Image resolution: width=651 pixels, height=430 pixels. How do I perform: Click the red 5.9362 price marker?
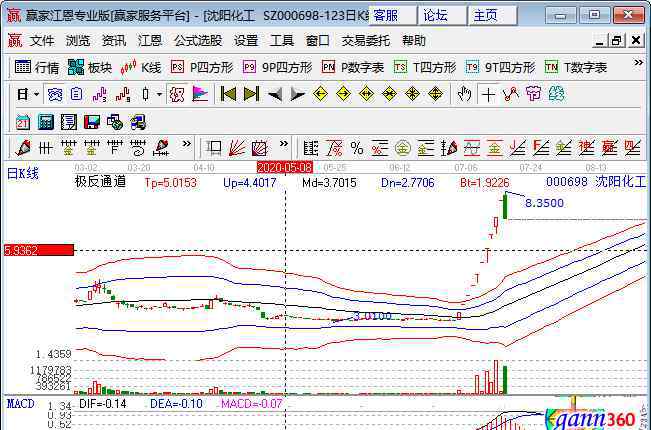tap(39, 250)
